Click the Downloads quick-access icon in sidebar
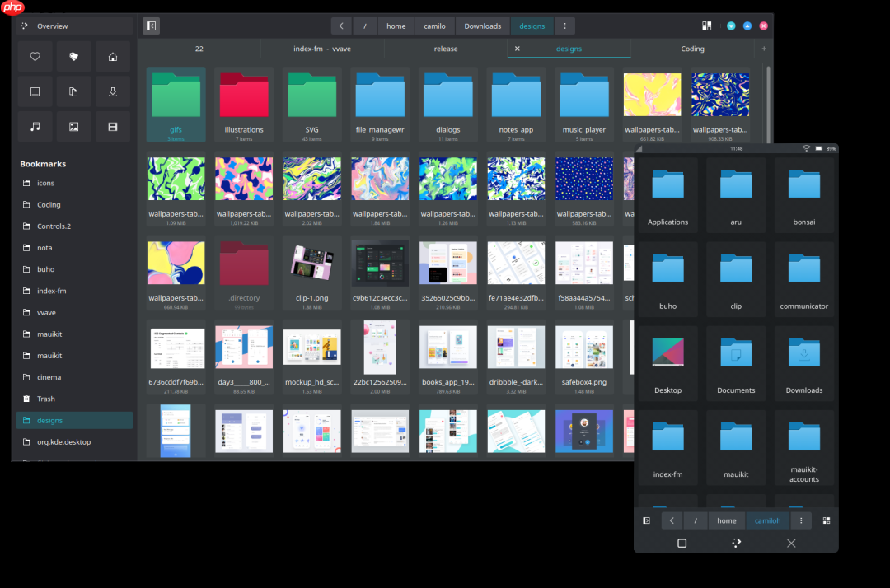Viewport: 890px width, 588px height. [113, 91]
